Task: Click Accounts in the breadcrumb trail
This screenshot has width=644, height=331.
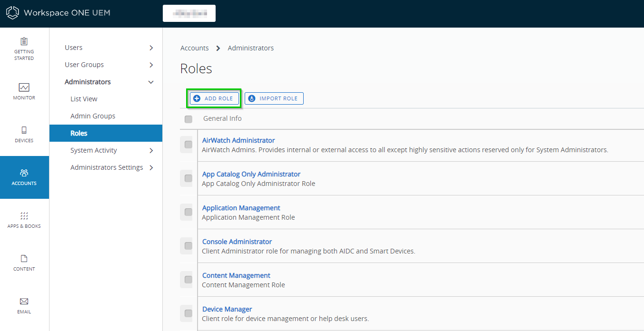Action: click(194, 48)
